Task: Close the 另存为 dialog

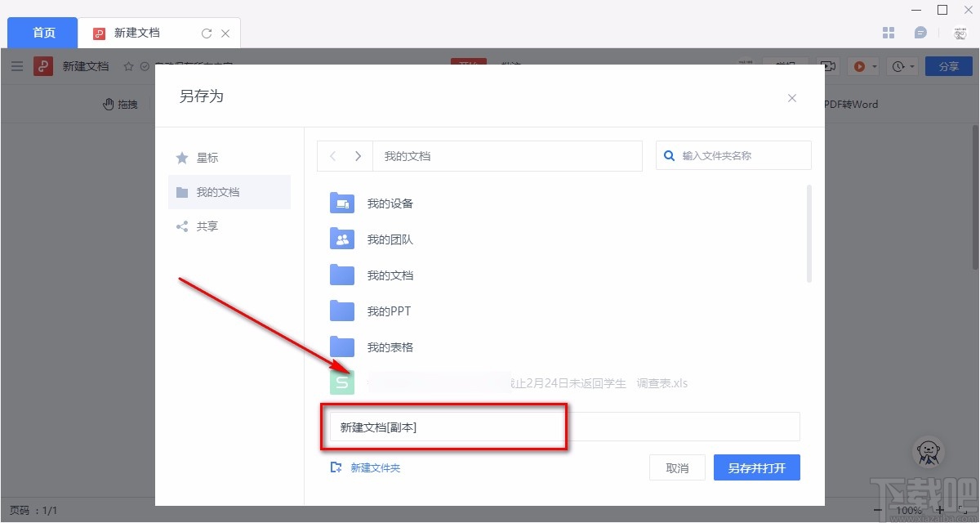Action: point(791,98)
